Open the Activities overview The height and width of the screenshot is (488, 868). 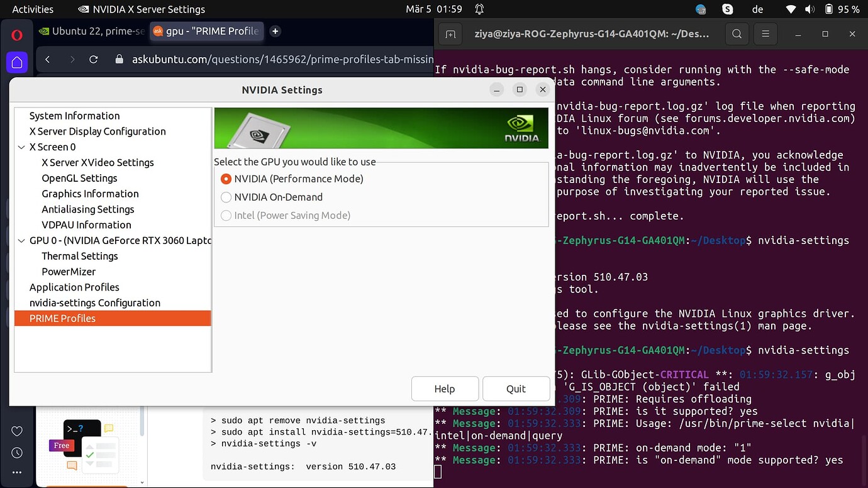coord(33,9)
